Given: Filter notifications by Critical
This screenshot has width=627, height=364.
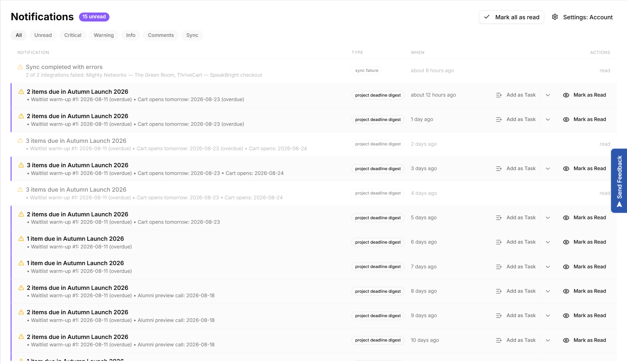Looking at the screenshot, I should [73, 35].
